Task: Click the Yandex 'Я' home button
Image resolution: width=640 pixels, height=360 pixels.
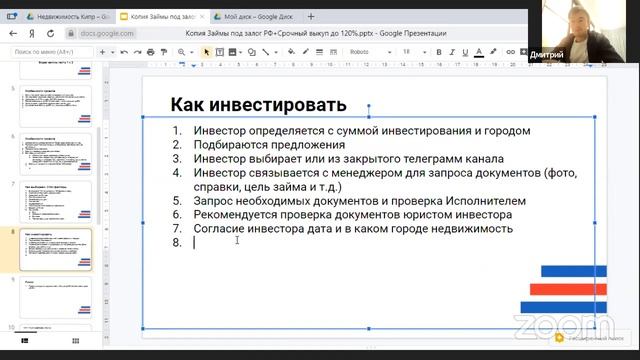Action: [32, 33]
